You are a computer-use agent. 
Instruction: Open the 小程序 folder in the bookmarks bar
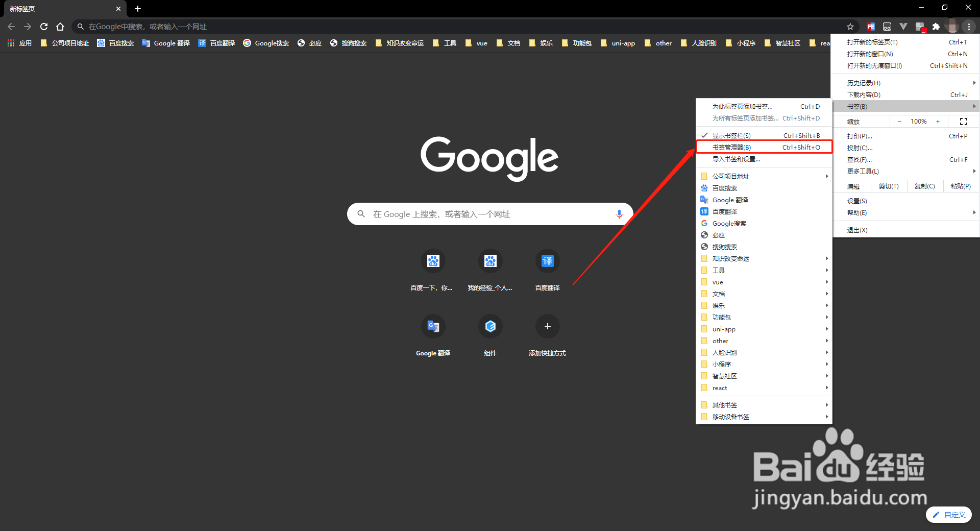tap(740, 43)
